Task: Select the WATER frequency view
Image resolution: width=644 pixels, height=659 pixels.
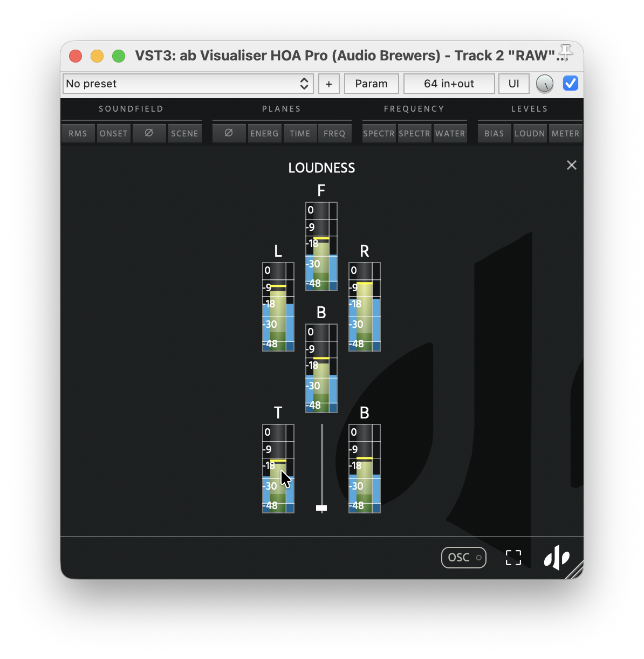Action: (450, 133)
